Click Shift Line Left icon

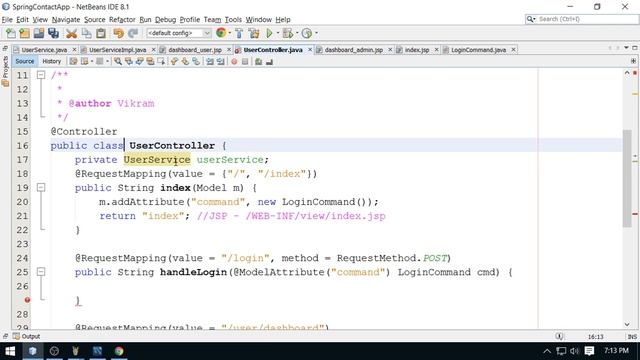pos(210,62)
